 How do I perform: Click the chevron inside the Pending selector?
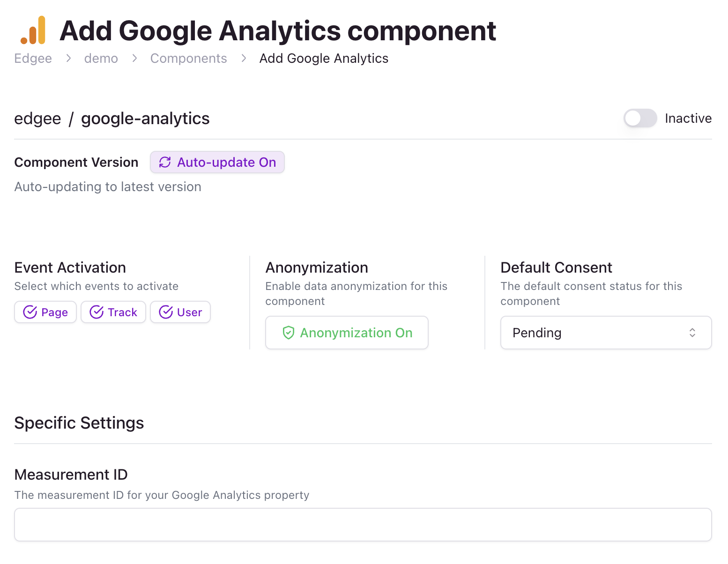coord(692,333)
